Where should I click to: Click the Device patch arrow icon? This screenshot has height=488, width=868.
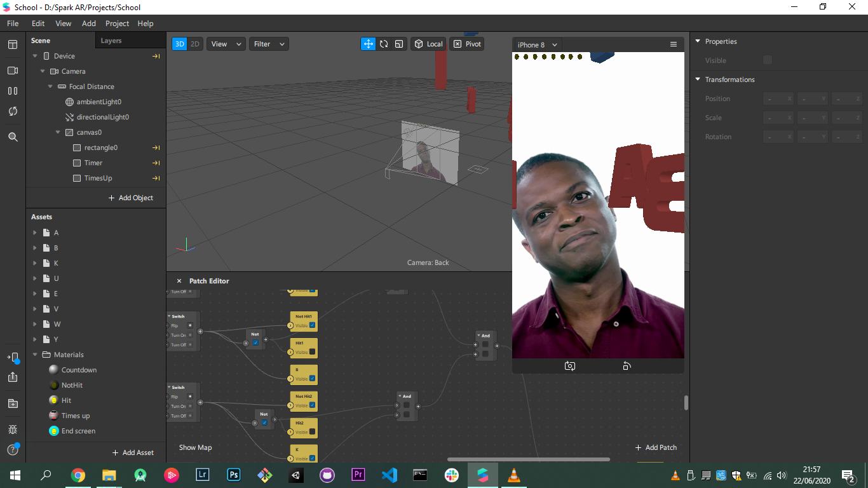click(156, 56)
